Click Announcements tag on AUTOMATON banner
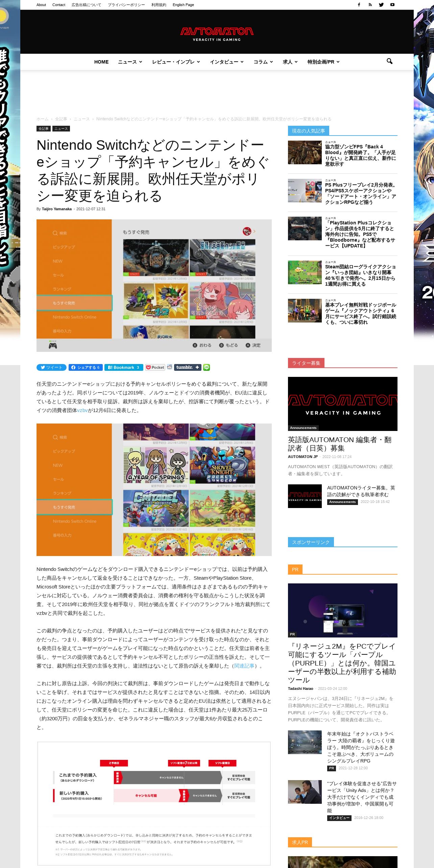Screen dimensions: 434x868 pyautogui.click(x=303, y=428)
